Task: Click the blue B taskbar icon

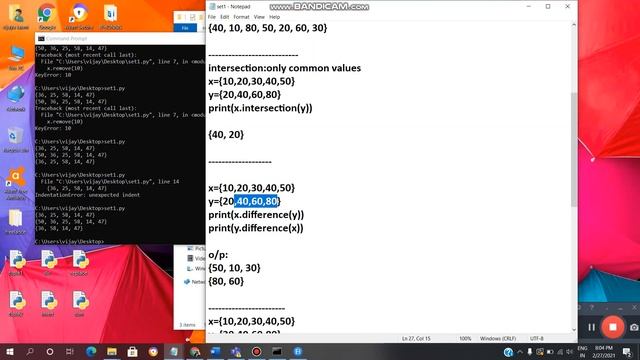Action: (298, 351)
